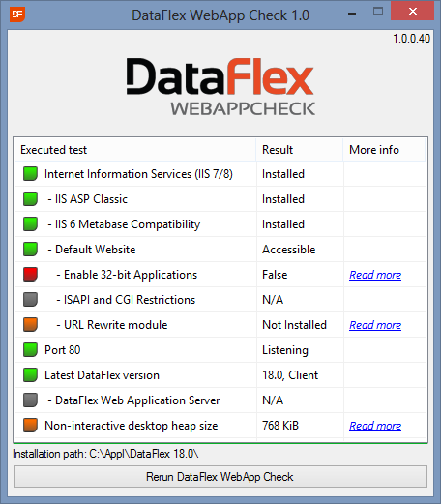Select the URL Rewrite module row text
Image resolution: width=441 pixels, height=504 pixels.
pos(112,325)
